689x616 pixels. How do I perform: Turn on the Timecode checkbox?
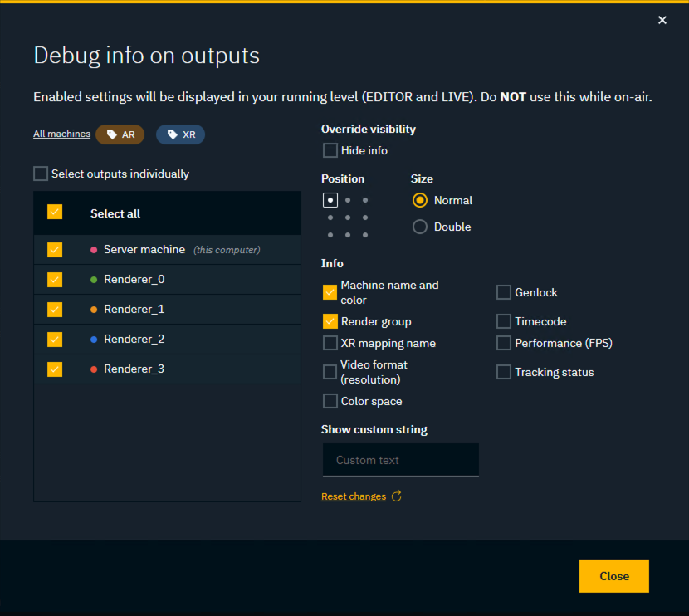[x=504, y=321]
